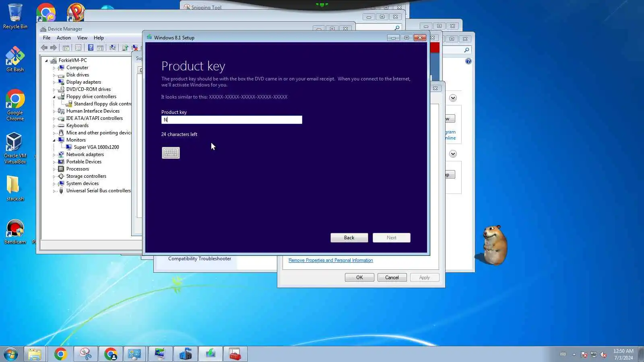
Task: Click the blue help icon in rear window
Action: [468, 61]
